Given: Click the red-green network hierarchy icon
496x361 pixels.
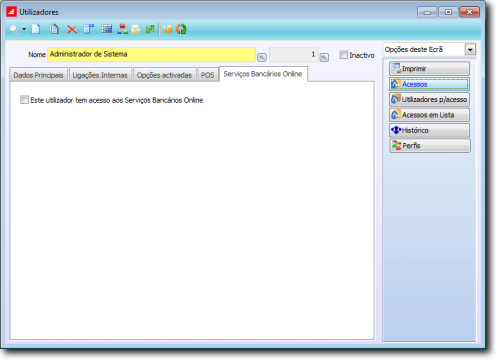Looking at the screenshot, I should pyautogui.click(x=122, y=29).
